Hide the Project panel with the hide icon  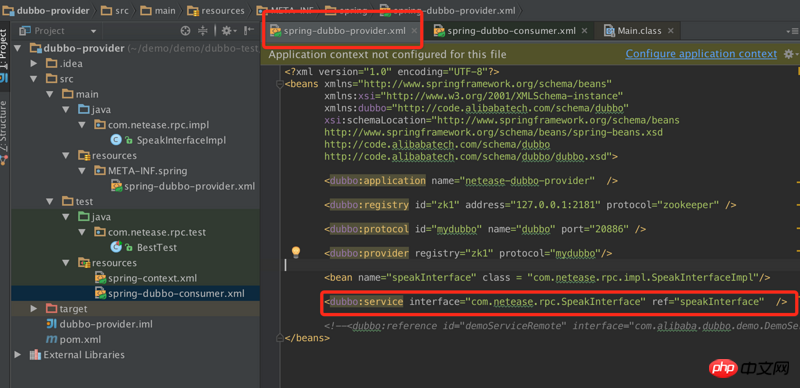coord(249,31)
